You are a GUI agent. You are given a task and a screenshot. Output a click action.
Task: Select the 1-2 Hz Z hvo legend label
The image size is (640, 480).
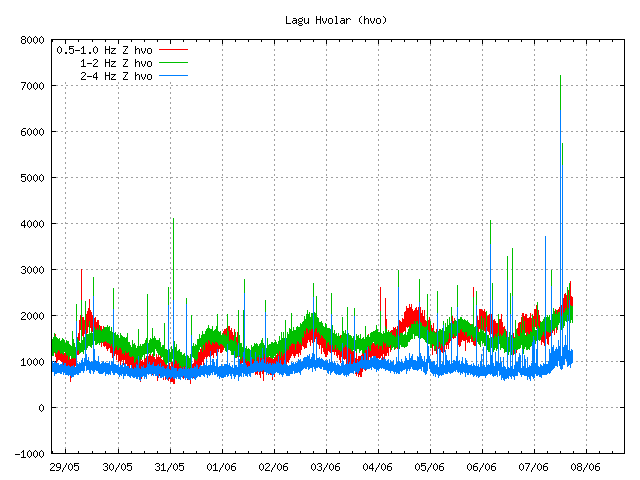(x=116, y=62)
